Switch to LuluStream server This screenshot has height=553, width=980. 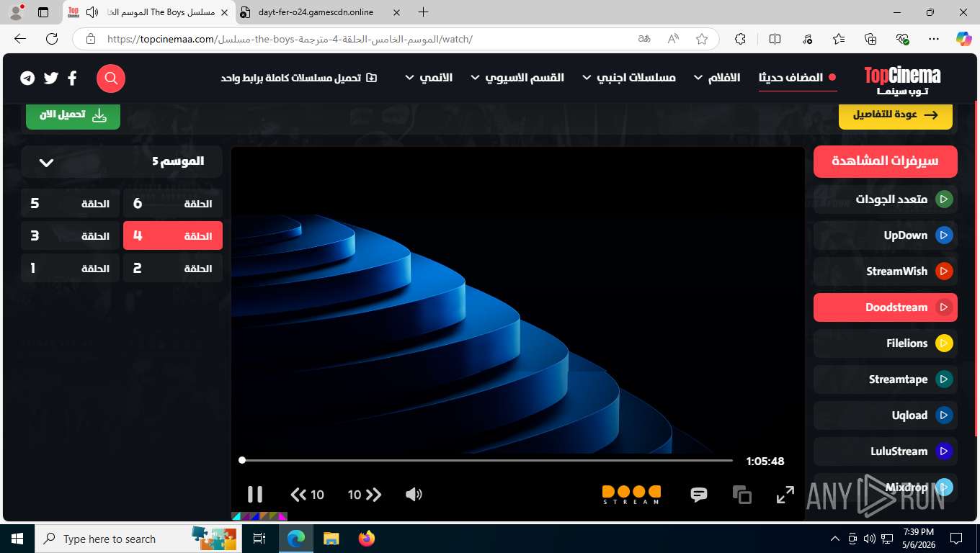coord(886,451)
